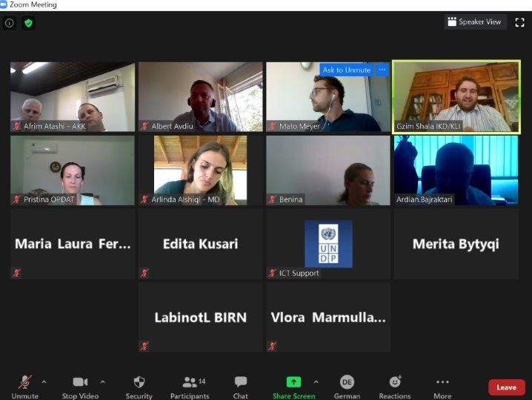532x400 pixels.
Task: Expand audio options arrow beside Unmute
Action: (44, 381)
